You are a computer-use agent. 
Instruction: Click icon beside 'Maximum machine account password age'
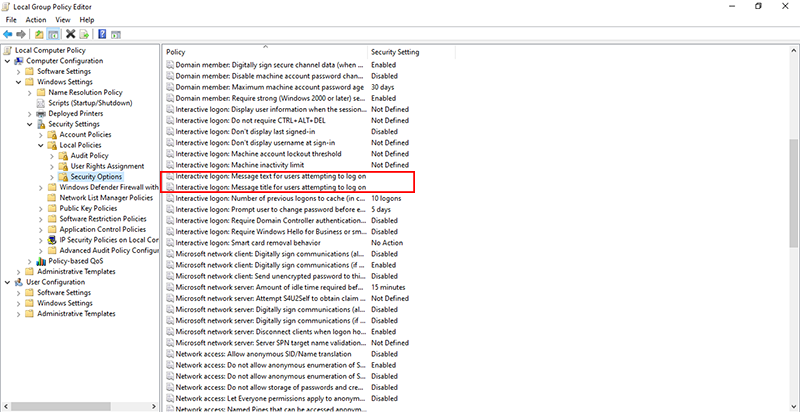click(x=170, y=87)
